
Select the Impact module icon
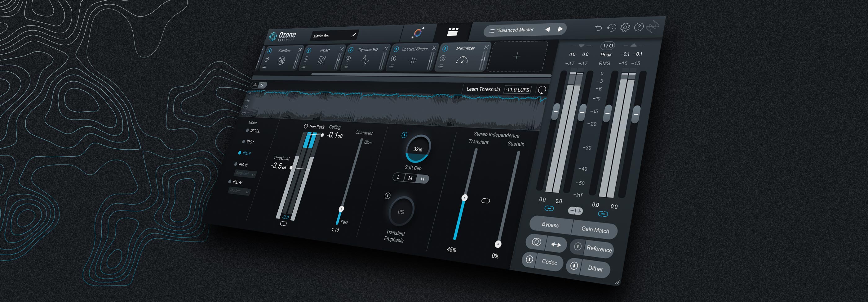[x=321, y=61]
